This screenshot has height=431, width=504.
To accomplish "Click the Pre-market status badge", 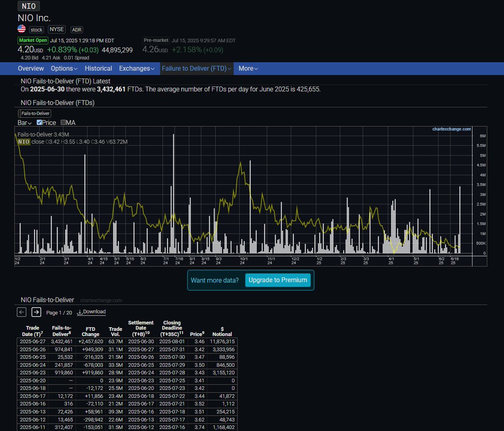I will click(156, 40).
